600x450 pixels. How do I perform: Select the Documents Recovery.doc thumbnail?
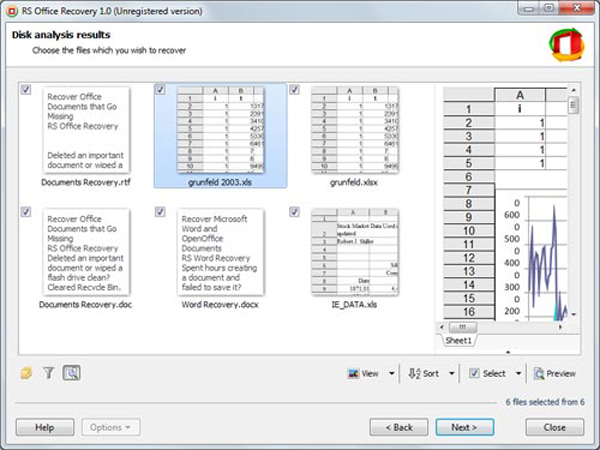[x=86, y=252]
